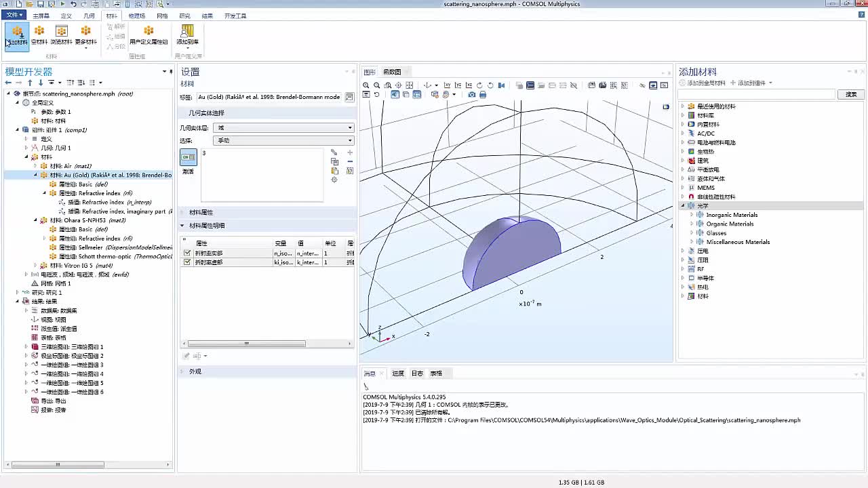Click the move up arrow in model builder
Screen dimensions: 868x488
coord(30,83)
